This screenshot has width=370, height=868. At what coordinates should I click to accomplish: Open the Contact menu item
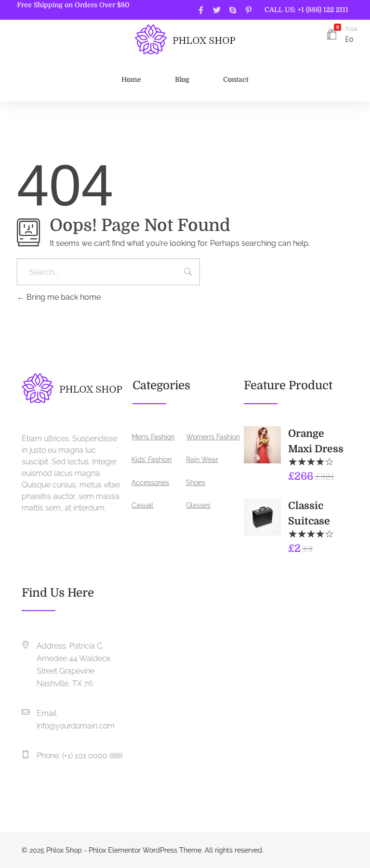[236, 79]
